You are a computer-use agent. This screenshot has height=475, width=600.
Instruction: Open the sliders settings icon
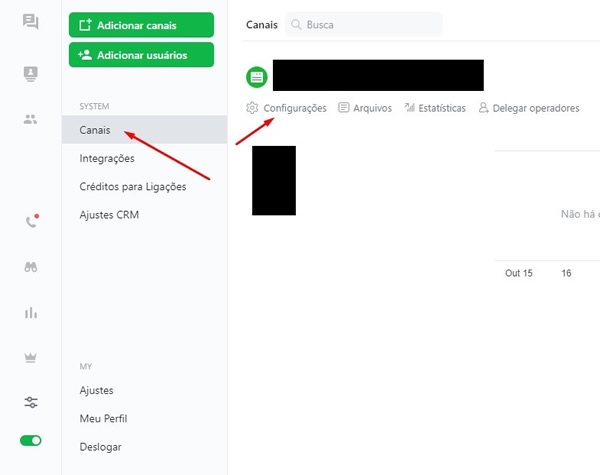(x=31, y=402)
